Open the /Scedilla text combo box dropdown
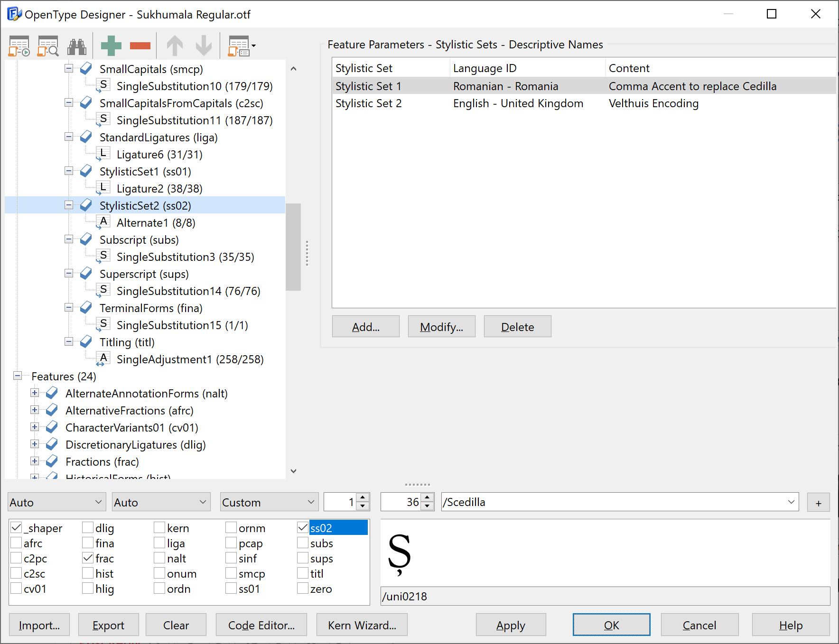Viewport: 839px width, 644px height. coord(791,502)
